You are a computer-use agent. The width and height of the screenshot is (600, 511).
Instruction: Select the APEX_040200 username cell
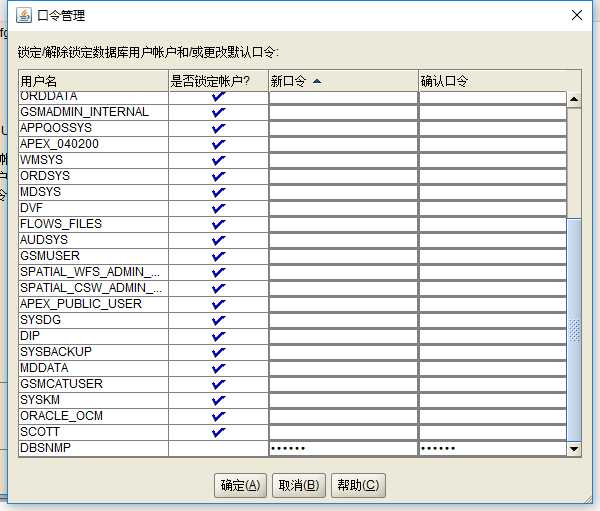click(93, 144)
